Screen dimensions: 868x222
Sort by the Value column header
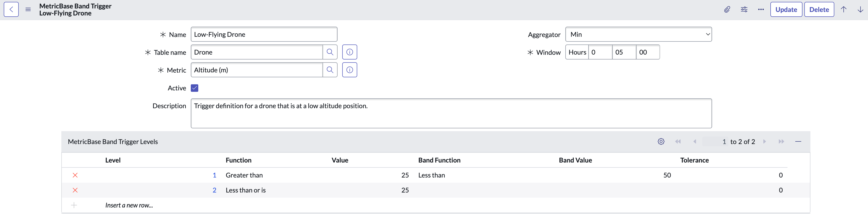pyautogui.click(x=340, y=160)
